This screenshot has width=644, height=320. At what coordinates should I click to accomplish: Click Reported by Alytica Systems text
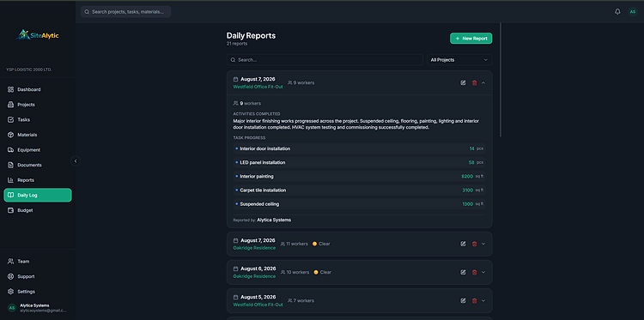pyautogui.click(x=262, y=220)
